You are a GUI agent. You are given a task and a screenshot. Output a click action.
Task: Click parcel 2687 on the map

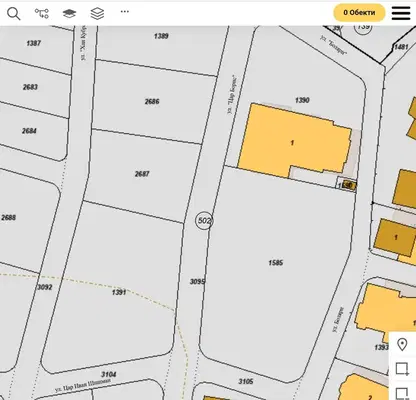(x=142, y=174)
